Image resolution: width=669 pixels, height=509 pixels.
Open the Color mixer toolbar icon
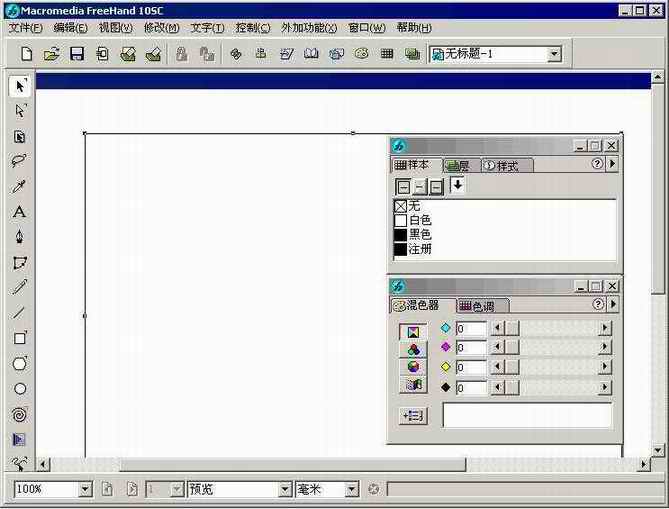(361, 54)
